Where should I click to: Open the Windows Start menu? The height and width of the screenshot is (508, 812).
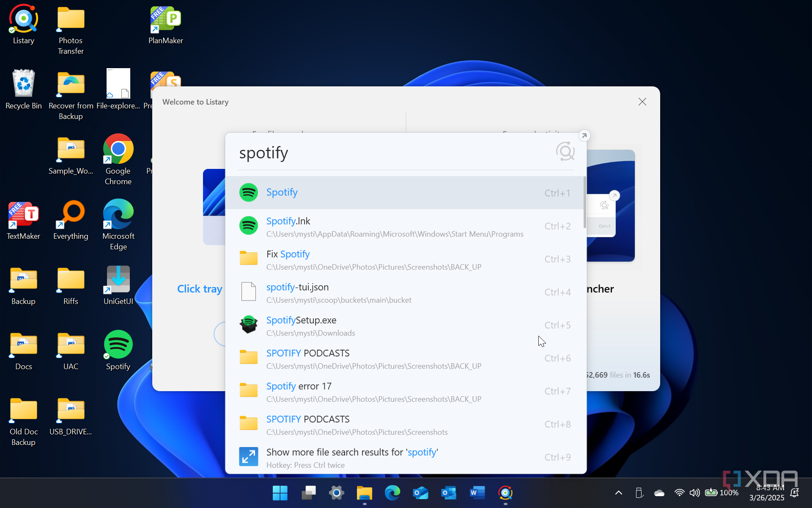tap(280, 493)
